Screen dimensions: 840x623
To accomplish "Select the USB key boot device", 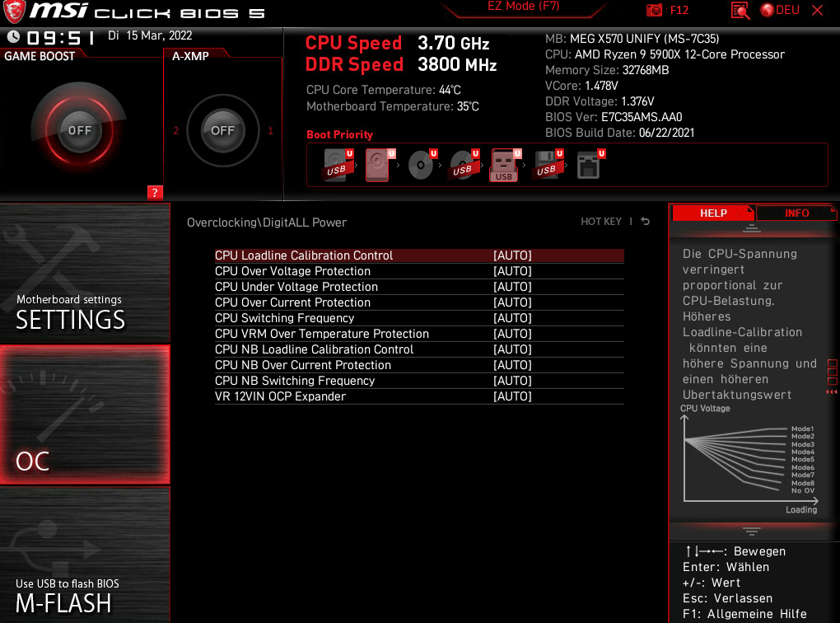I will pyautogui.click(x=505, y=165).
